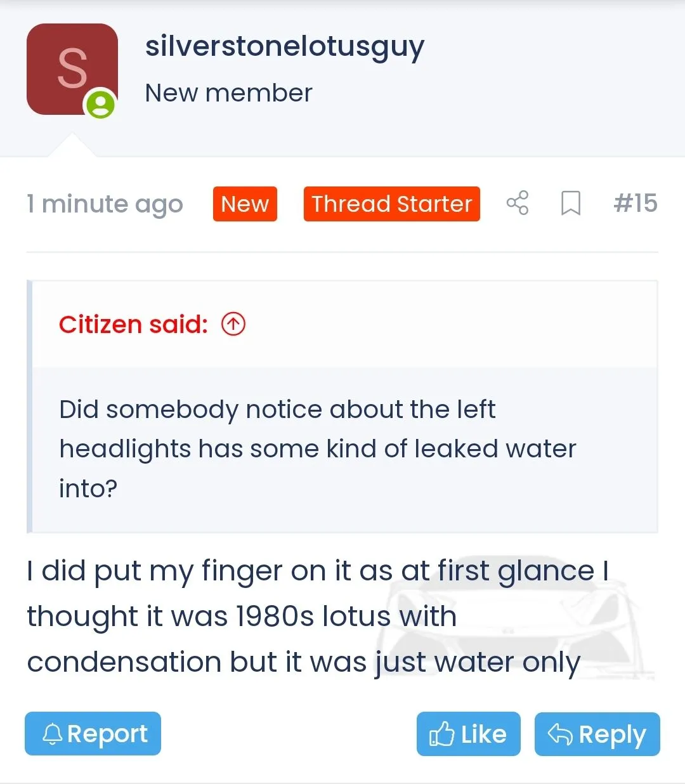Click the orange "New" badge

click(x=245, y=204)
